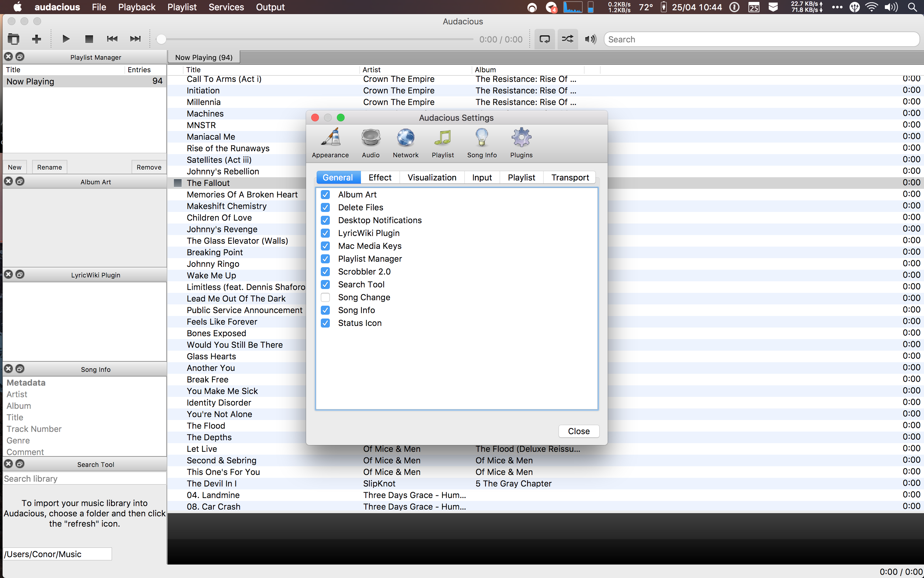Screen dimensions: 924x578
Task: Click the /Users/Conor/Music path field
Action: pyautogui.click(x=57, y=554)
